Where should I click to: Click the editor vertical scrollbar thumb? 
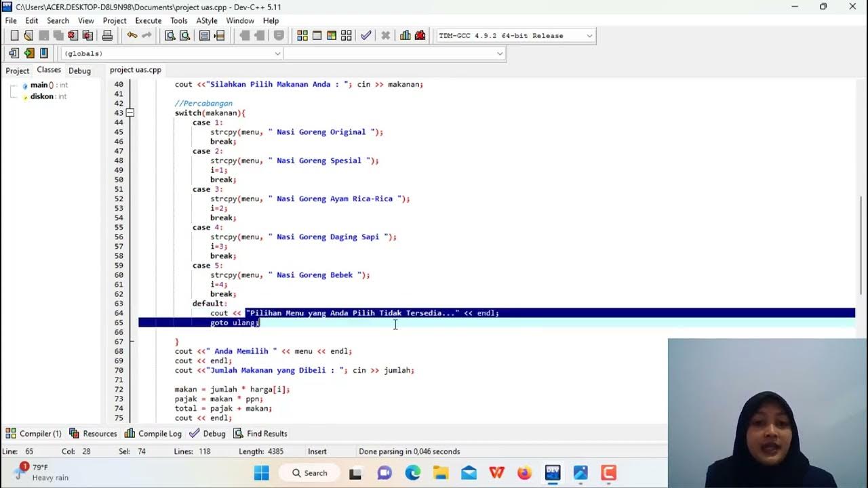point(861,244)
